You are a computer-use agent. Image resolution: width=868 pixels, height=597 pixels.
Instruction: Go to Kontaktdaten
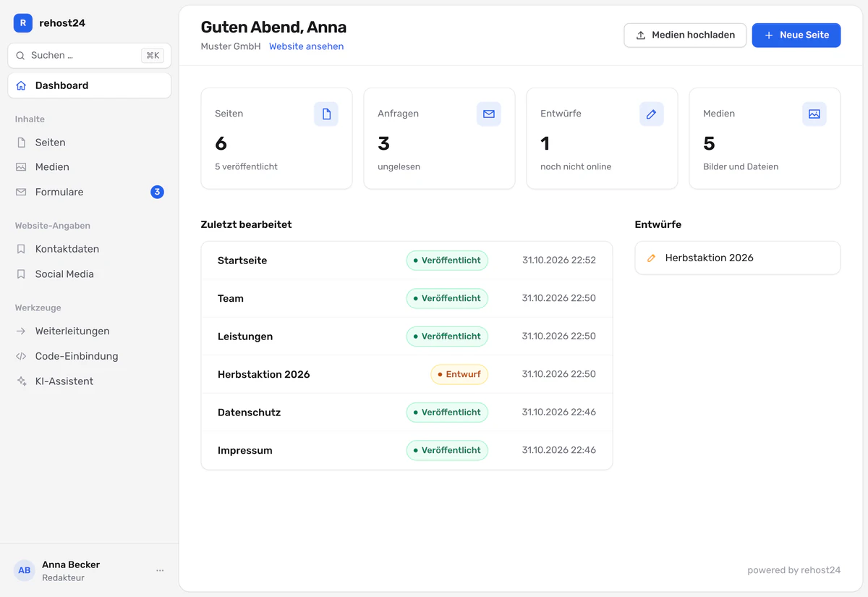90,249
